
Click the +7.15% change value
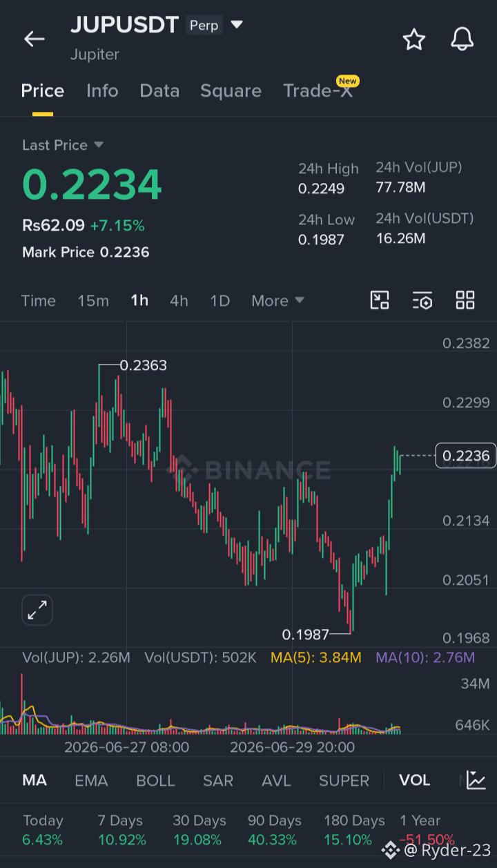117,225
